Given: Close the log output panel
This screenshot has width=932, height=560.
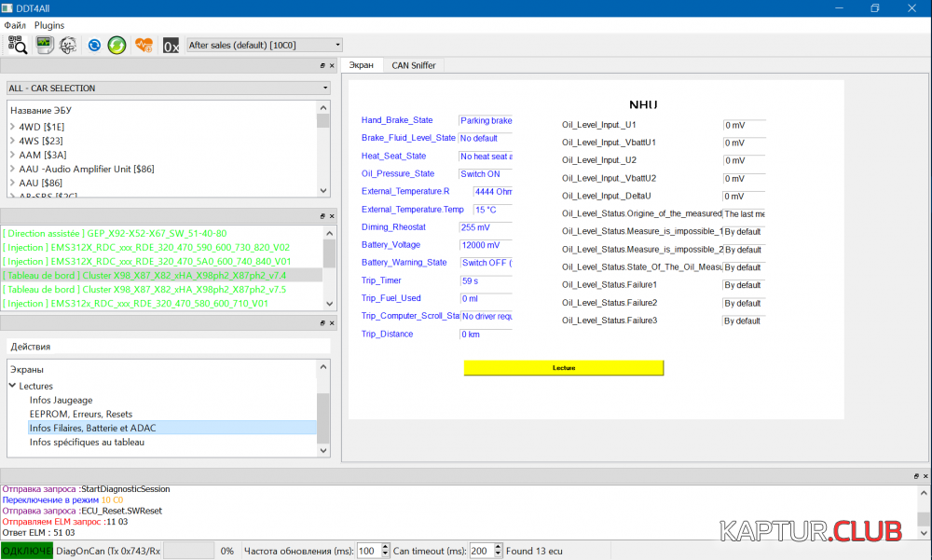Looking at the screenshot, I should 925,476.
